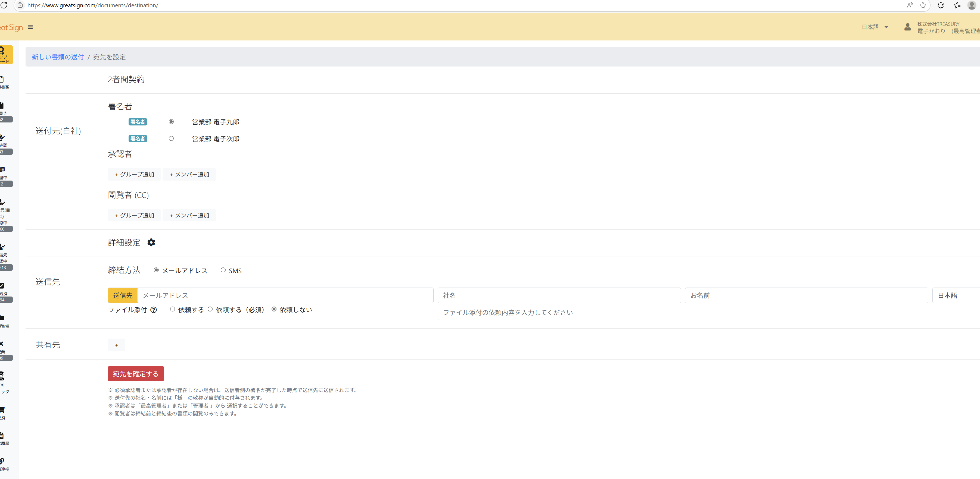Screen dimensions: 980x479
Task: Click 承認者 メンバー追加 button
Action: point(189,175)
